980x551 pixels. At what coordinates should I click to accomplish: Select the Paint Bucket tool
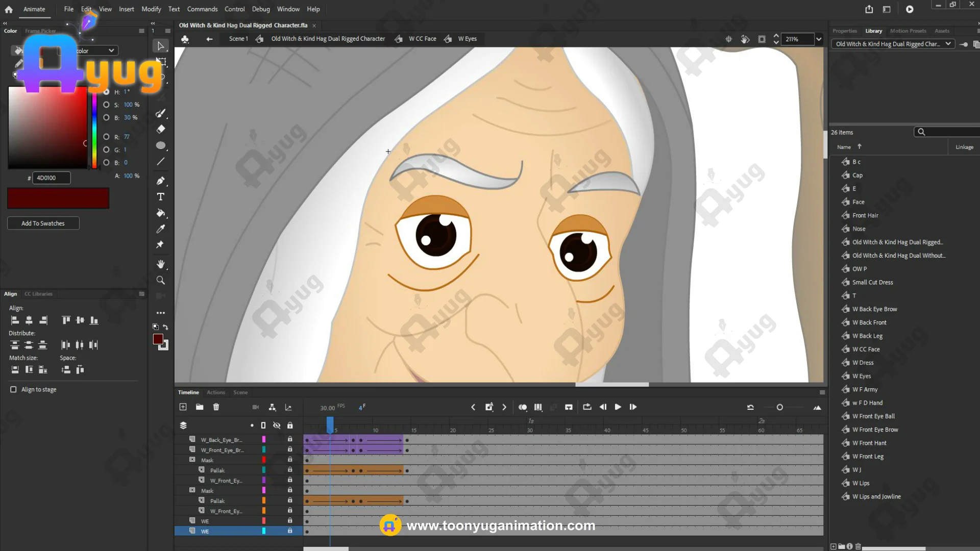160,213
